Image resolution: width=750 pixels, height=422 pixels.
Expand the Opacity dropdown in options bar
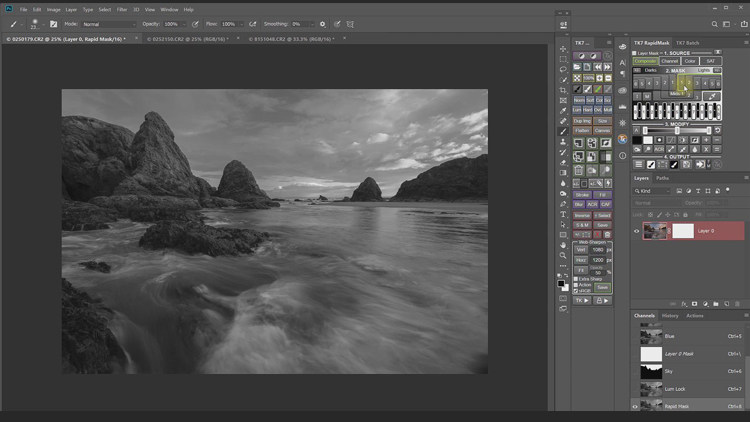point(185,23)
